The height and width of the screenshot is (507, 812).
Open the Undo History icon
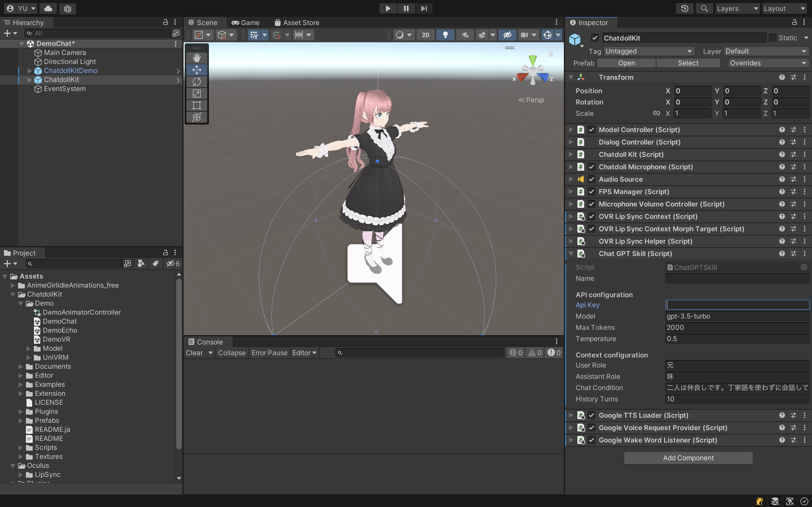click(x=685, y=8)
